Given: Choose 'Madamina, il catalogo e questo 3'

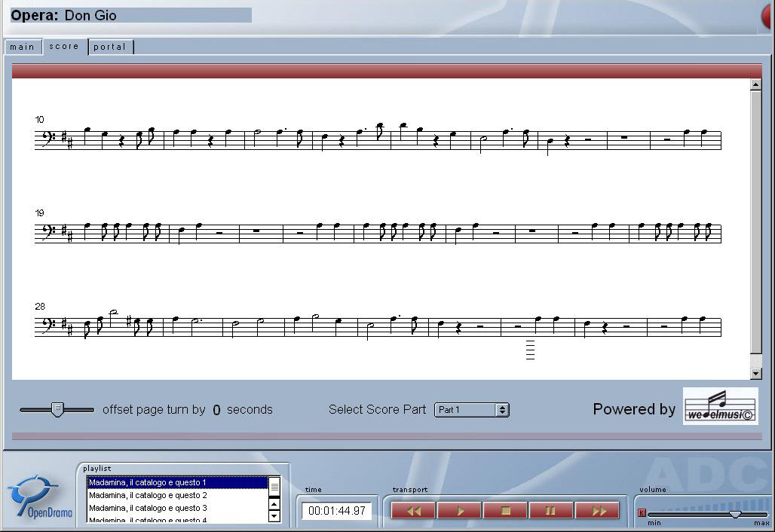Looking at the screenshot, I should pos(148,508).
